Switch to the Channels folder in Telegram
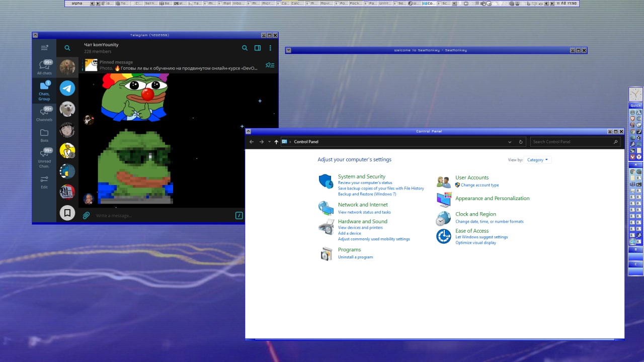This screenshot has height=362, width=644. coord(44,114)
